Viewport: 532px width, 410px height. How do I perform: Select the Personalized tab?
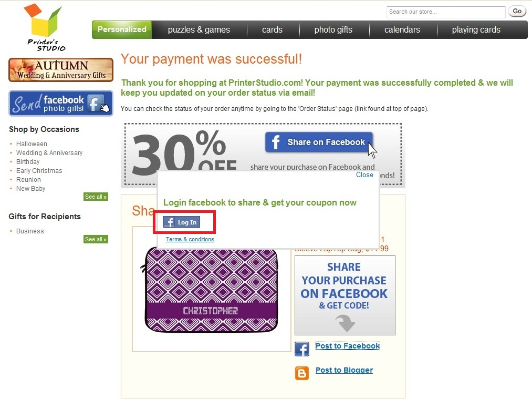point(122,29)
